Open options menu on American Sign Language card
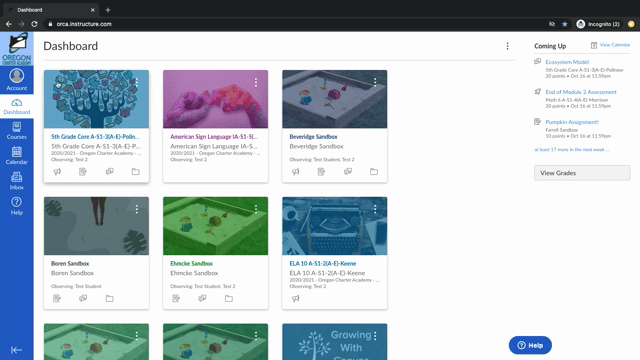Screen dimensions: 640x360 click(x=256, y=83)
